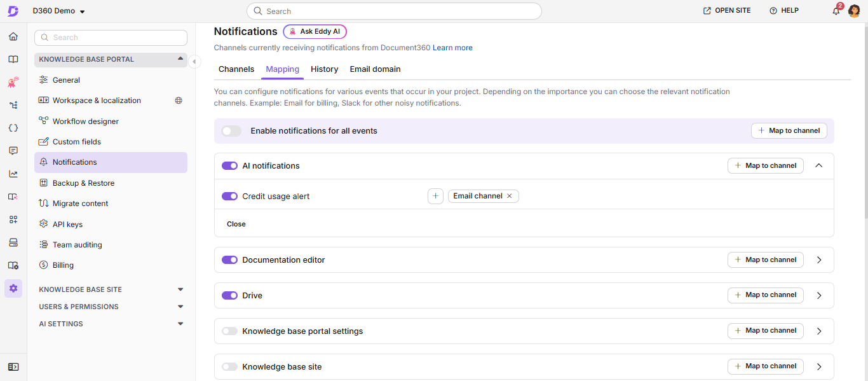Expand the Knowledge base site row chevron
Screen dimensions: 868x381
pos(819,367)
